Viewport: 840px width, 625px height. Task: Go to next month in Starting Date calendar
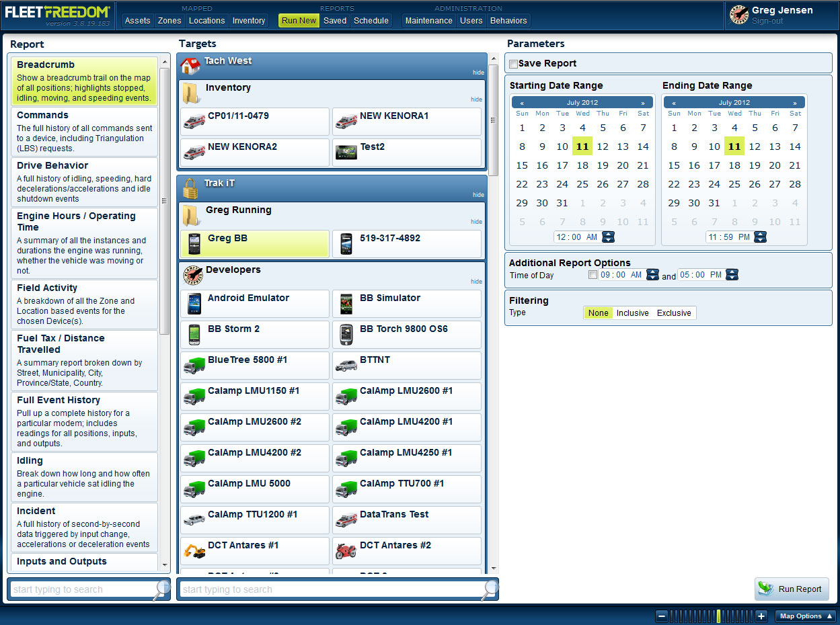tap(643, 103)
